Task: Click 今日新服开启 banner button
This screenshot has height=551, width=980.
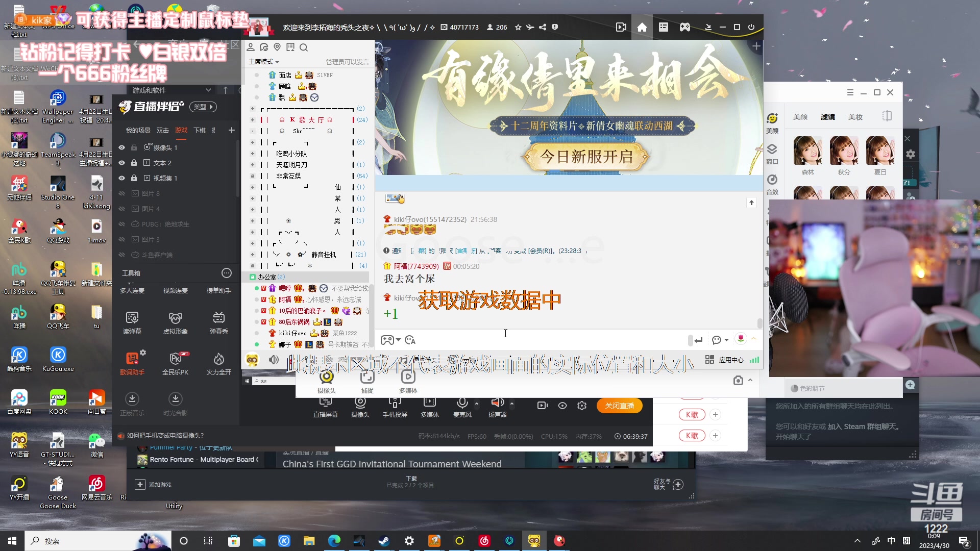Action: [586, 157]
